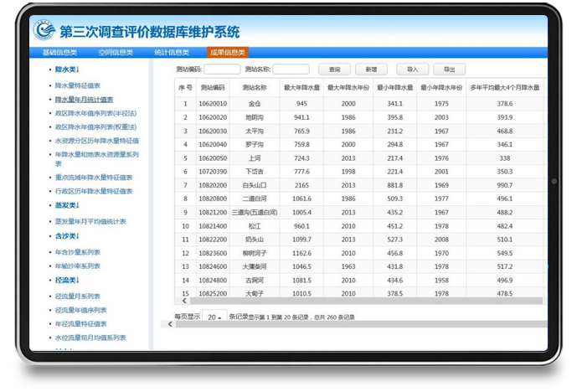Image resolution: width=582 pixels, height=392 pixels.
Task: Click the left arrow on the horizontal scrollbar
Action: tap(171, 324)
